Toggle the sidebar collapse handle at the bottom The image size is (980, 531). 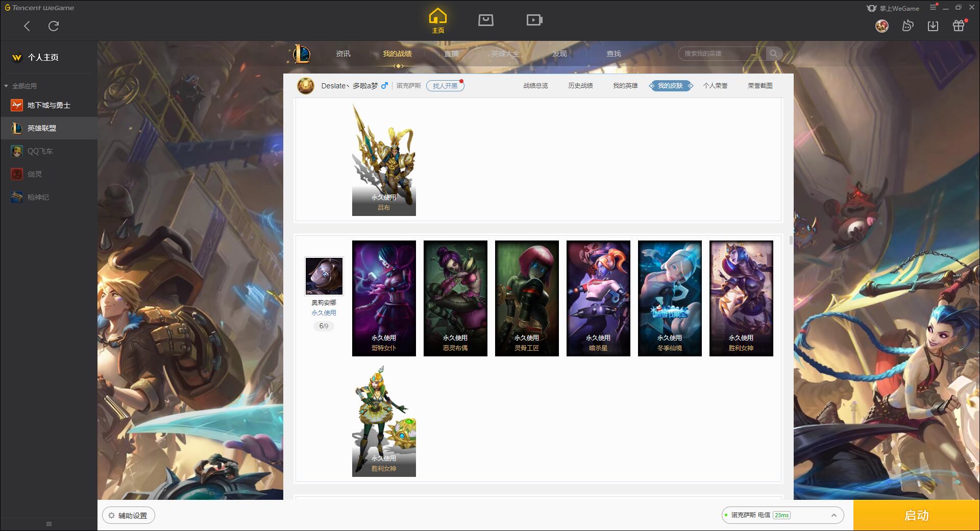(x=49, y=524)
